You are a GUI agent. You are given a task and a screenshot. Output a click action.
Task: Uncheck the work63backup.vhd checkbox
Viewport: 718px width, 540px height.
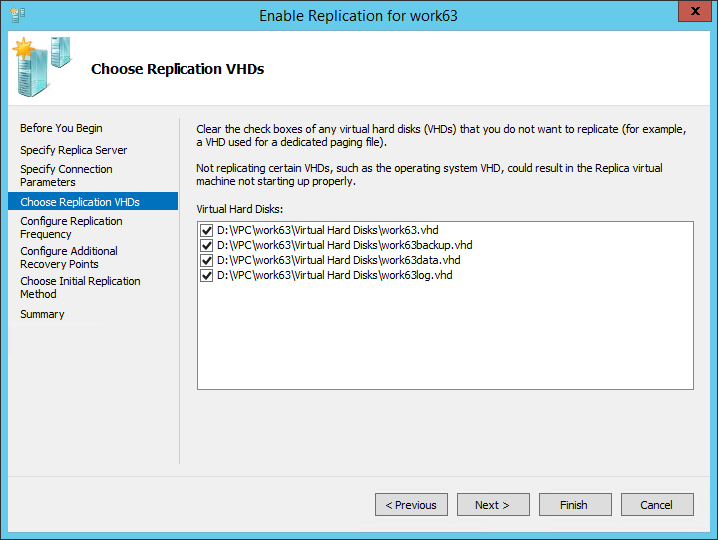click(x=207, y=246)
